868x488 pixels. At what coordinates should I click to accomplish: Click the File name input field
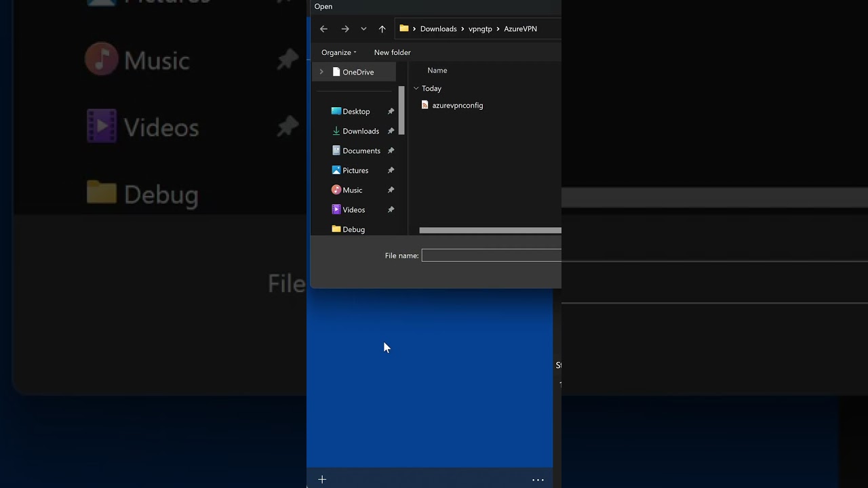(492, 256)
